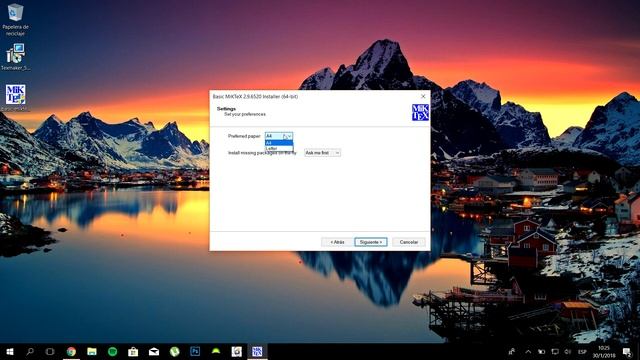This screenshot has height=360, width=640.
Task: Select the Texmaker installer desktop icon
Action: [x=16, y=57]
